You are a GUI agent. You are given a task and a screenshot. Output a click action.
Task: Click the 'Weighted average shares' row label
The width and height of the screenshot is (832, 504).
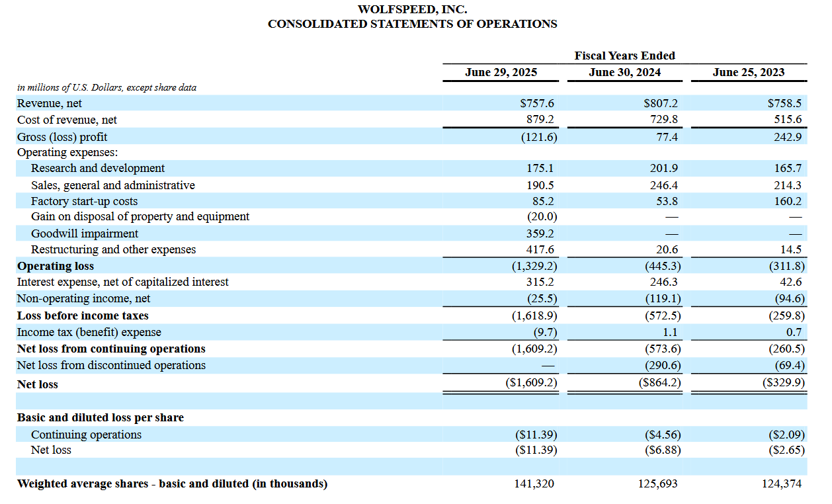tap(172, 483)
